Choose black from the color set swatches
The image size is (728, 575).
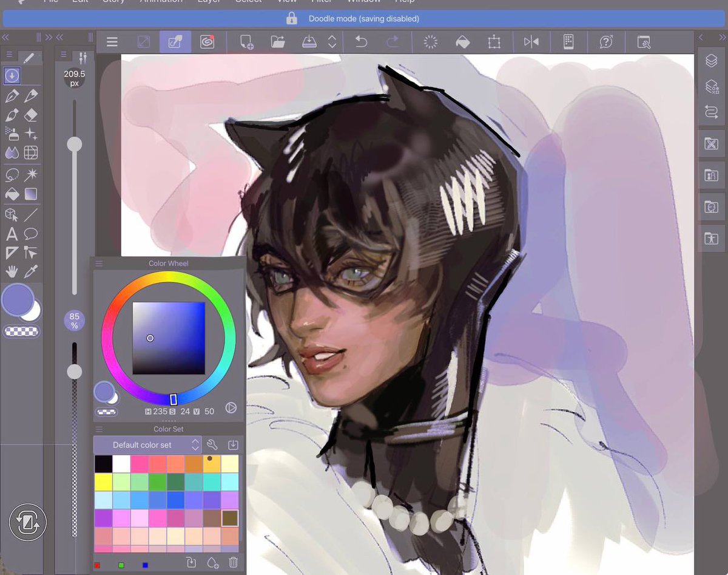tap(103, 463)
